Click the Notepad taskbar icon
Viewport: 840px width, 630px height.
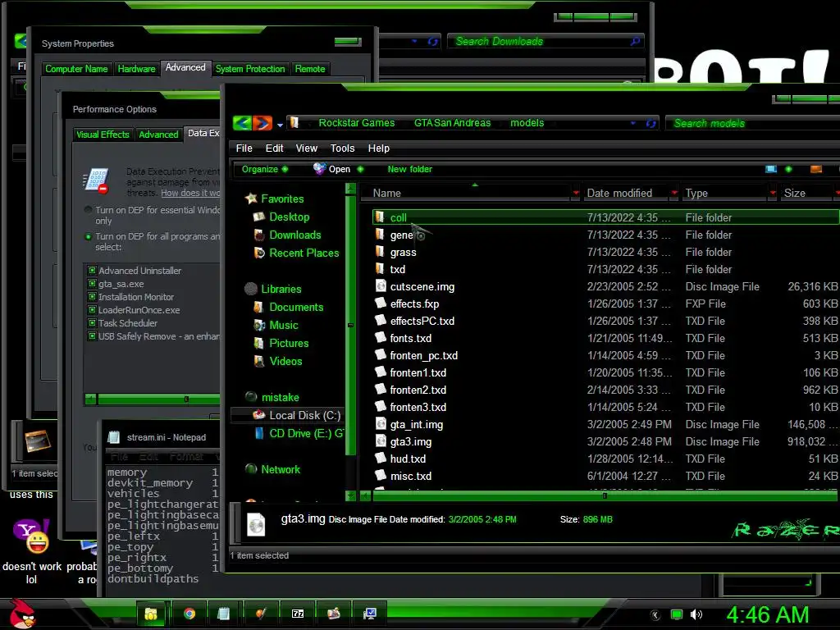pos(223,614)
